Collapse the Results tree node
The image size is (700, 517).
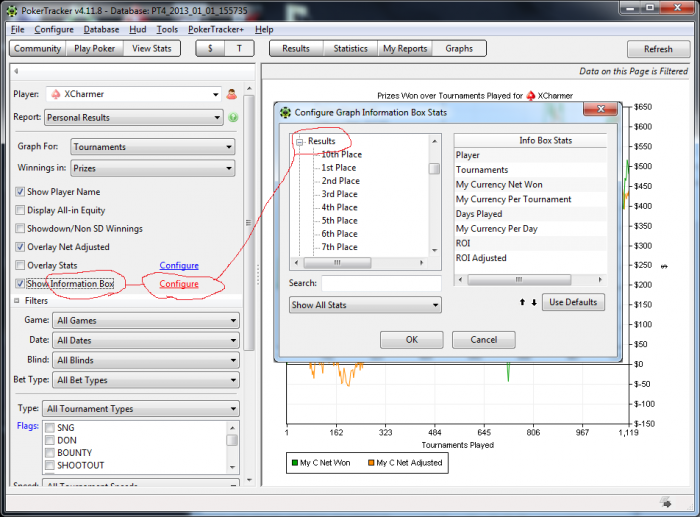tap(300, 142)
